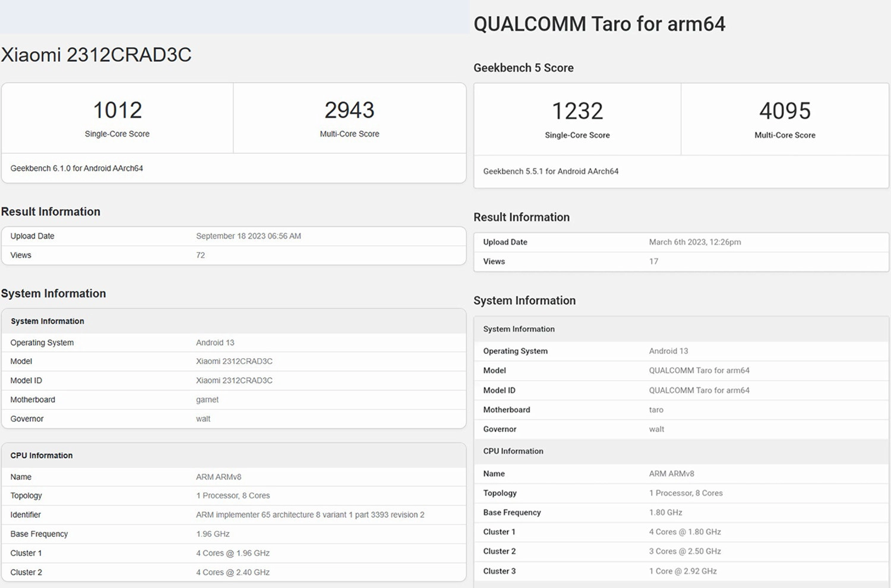This screenshot has width=891, height=588.
Task: Select the 2943 multi-core score
Action: point(349,110)
